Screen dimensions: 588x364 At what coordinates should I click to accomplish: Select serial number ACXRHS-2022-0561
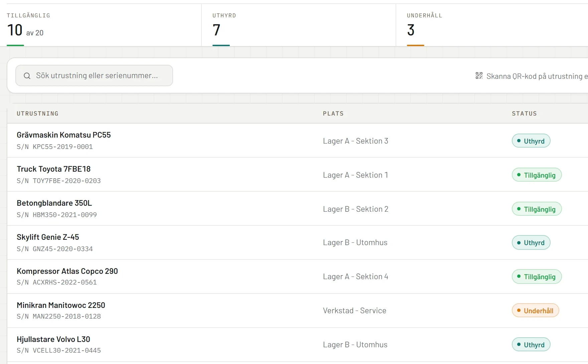point(65,282)
